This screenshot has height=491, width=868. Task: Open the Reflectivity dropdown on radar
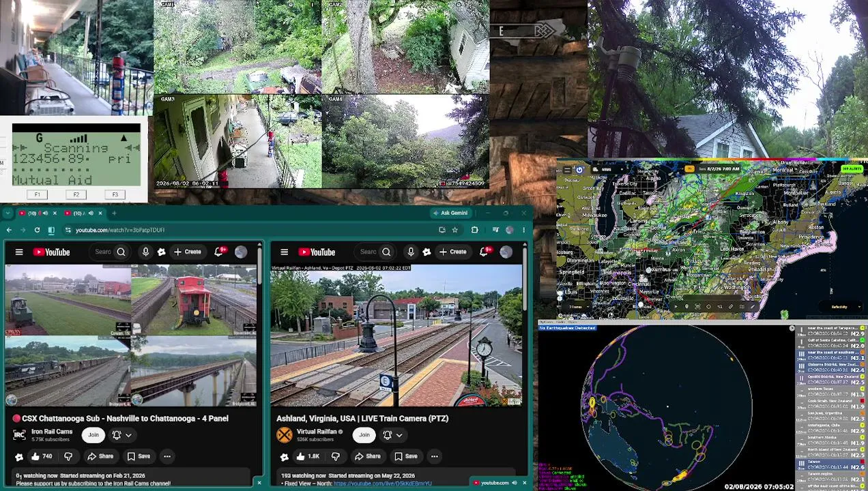pyautogui.click(x=839, y=307)
